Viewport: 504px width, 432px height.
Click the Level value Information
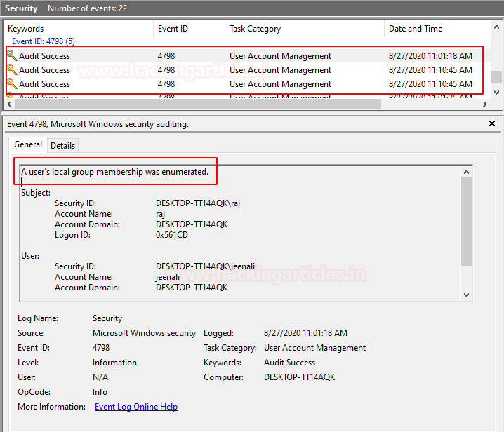(x=114, y=363)
